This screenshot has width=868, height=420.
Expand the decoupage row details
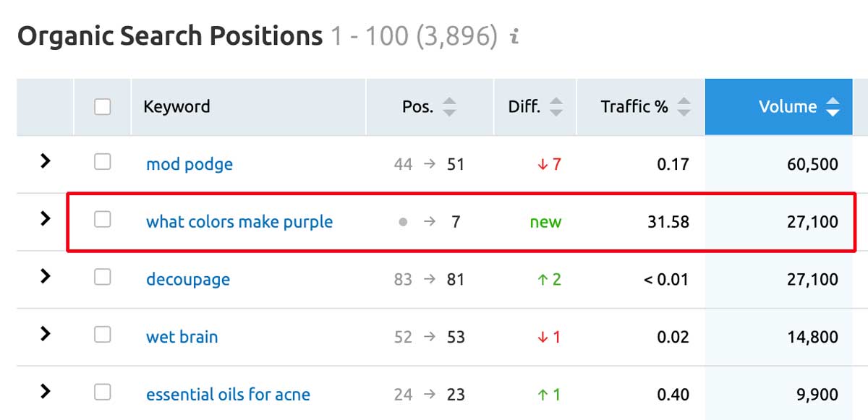coord(46,275)
